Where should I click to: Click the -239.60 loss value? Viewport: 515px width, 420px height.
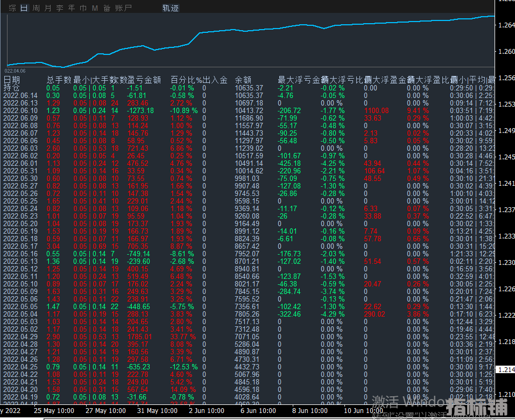tap(139, 262)
